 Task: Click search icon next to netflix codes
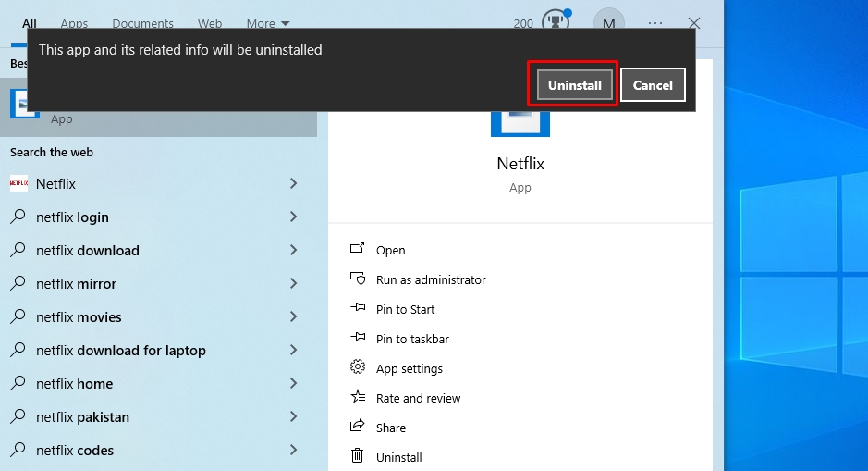(x=18, y=449)
